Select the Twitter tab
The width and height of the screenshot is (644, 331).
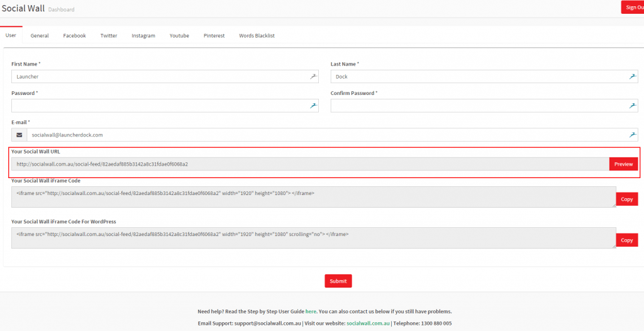point(109,36)
